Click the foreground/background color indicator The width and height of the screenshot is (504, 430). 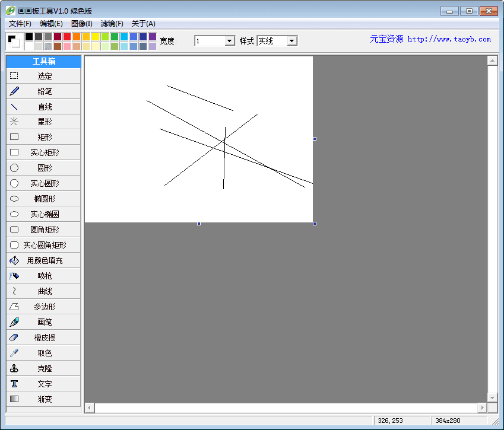(14, 41)
